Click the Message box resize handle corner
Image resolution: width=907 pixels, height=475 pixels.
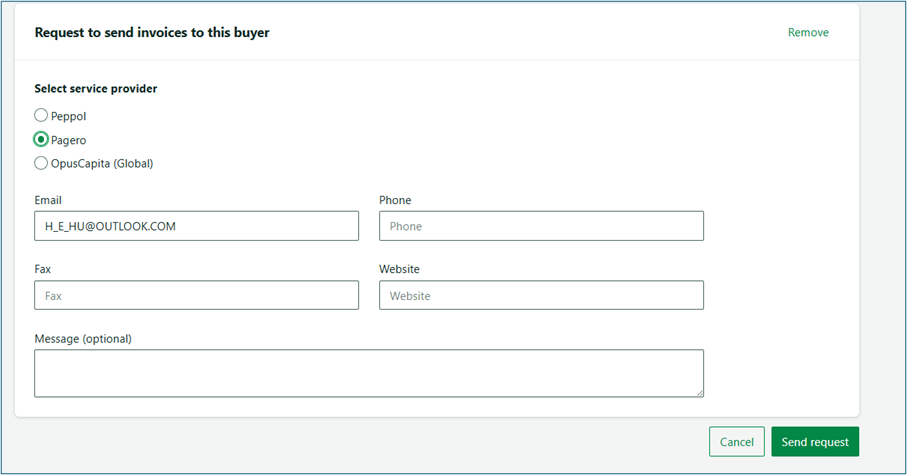[x=698, y=392]
